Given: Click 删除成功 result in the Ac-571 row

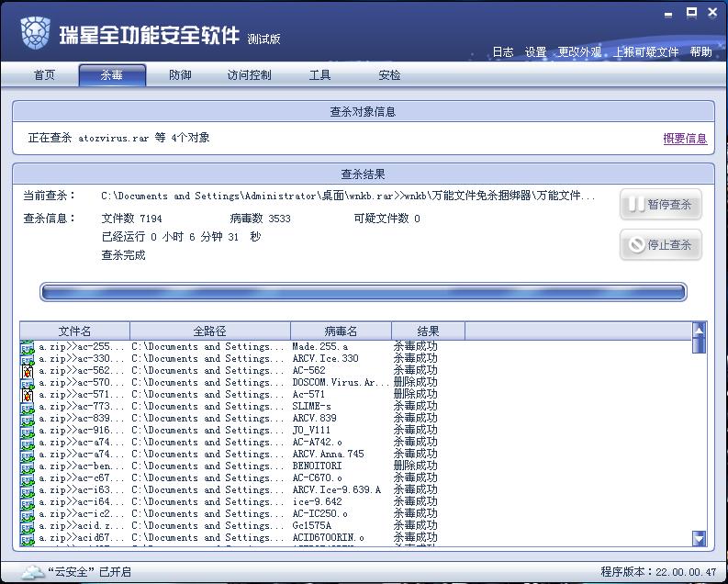Looking at the screenshot, I should (x=416, y=395).
